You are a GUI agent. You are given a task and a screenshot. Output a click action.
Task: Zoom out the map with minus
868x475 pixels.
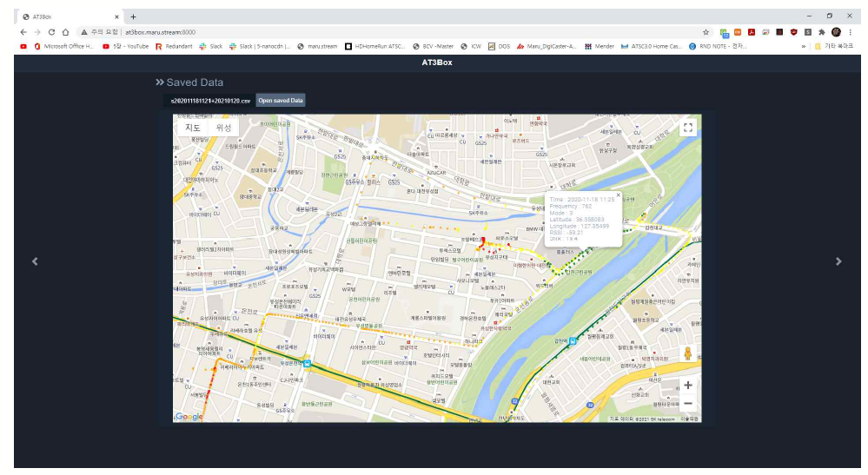[687, 404]
